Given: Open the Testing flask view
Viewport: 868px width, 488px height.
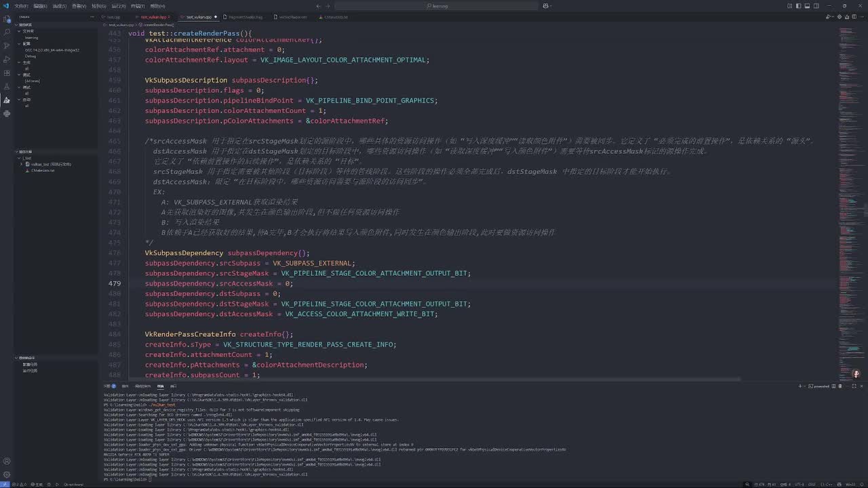Looking at the screenshot, I should point(7,86).
